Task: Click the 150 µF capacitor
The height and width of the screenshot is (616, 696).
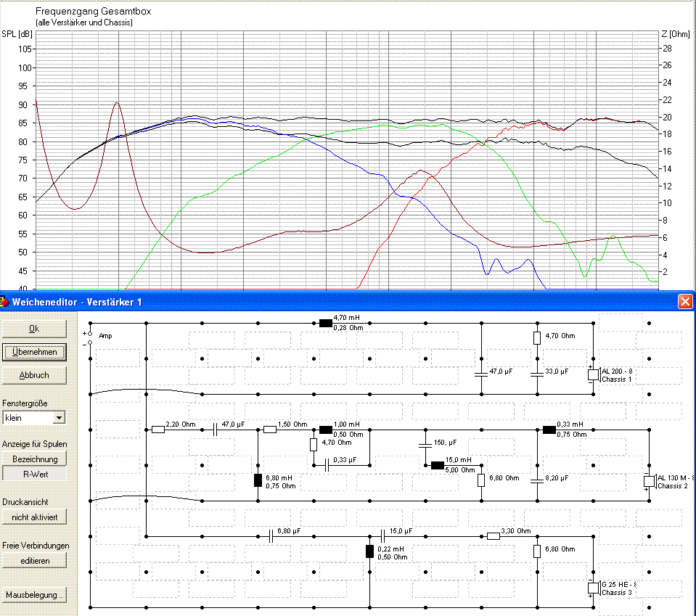Action: tap(425, 443)
